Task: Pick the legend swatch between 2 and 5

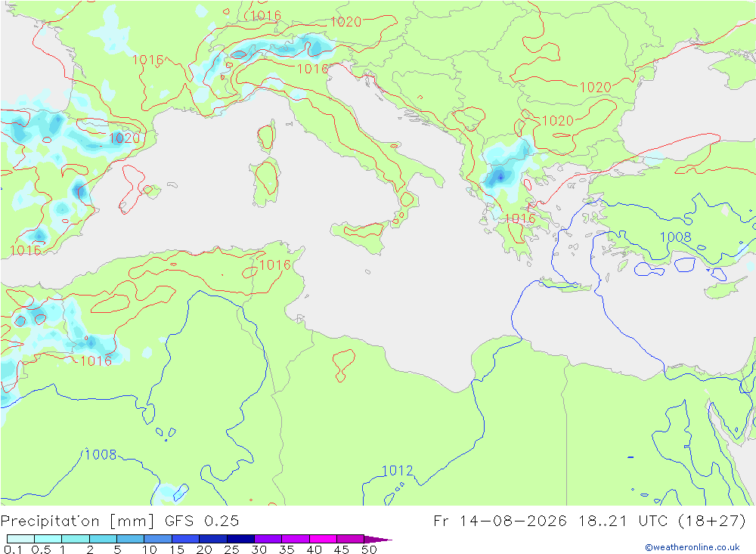Action: coord(103,539)
